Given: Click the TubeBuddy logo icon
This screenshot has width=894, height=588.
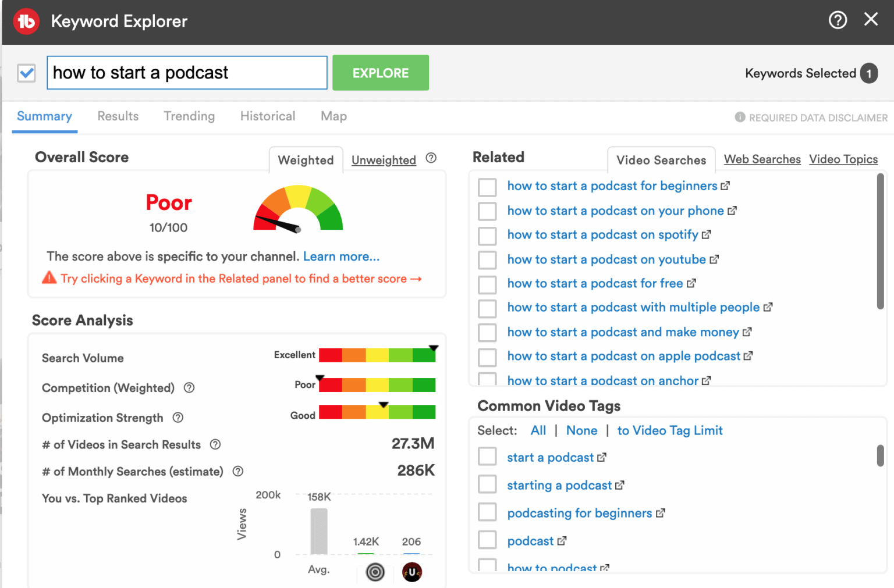Looking at the screenshot, I should click(26, 22).
